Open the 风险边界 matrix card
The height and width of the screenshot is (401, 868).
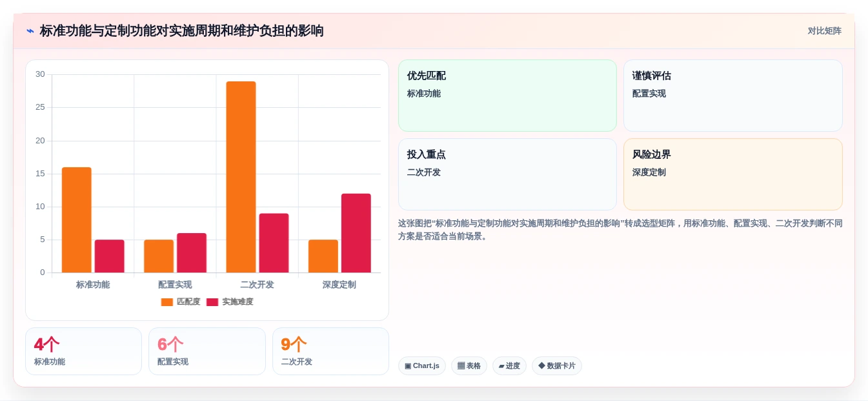coord(733,174)
